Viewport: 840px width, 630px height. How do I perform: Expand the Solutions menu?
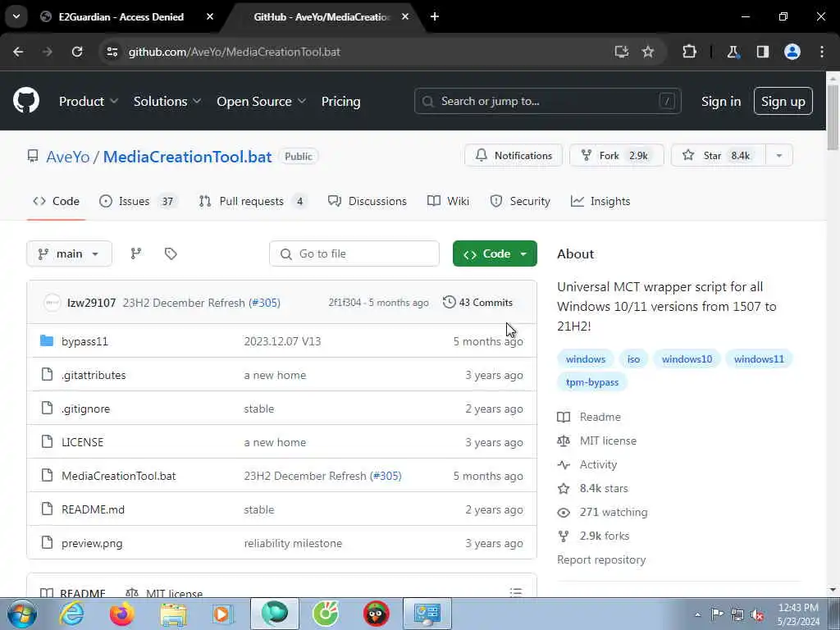(x=167, y=101)
